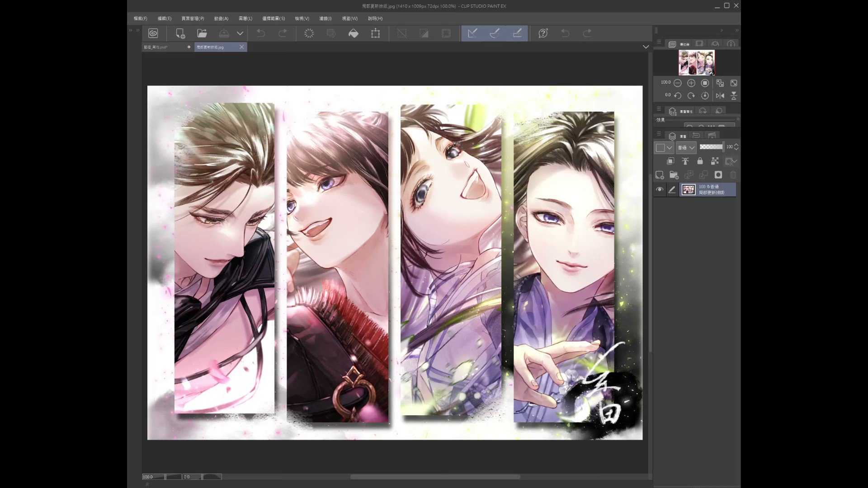Screen dimensions: 868x488
Task: Click the scale/rotate transform icon
Action: click(375, 33)
